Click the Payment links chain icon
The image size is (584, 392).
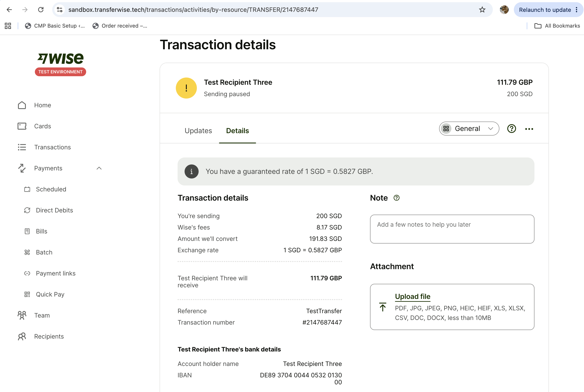(27, 273)
